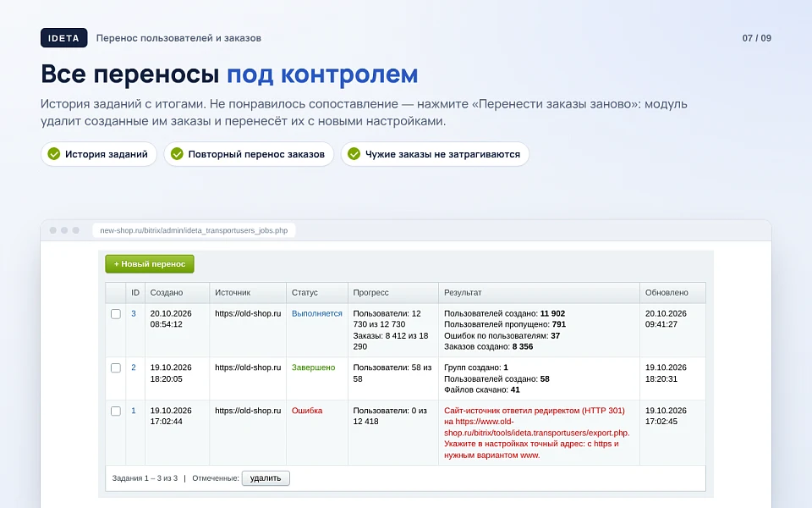Click the green Новый перенос button
The width and height of the screenshot is (812, 508).
(x=150, y=264)
